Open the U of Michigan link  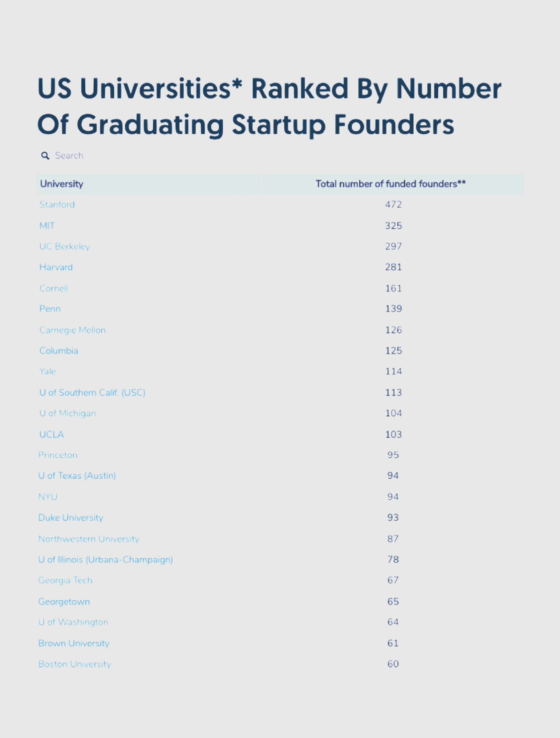68,413
